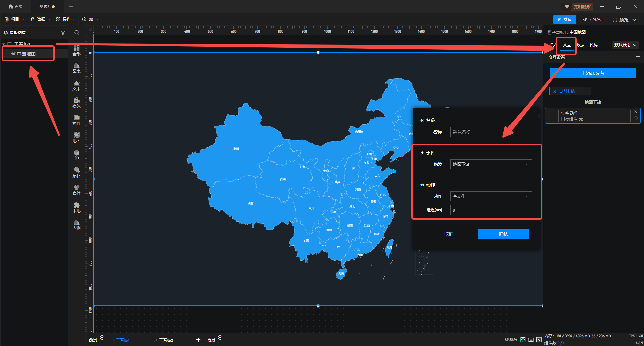Screen dimensions: 644x346
Task: Click the search icon beside layer panel
Action: [x=77, y=33]
